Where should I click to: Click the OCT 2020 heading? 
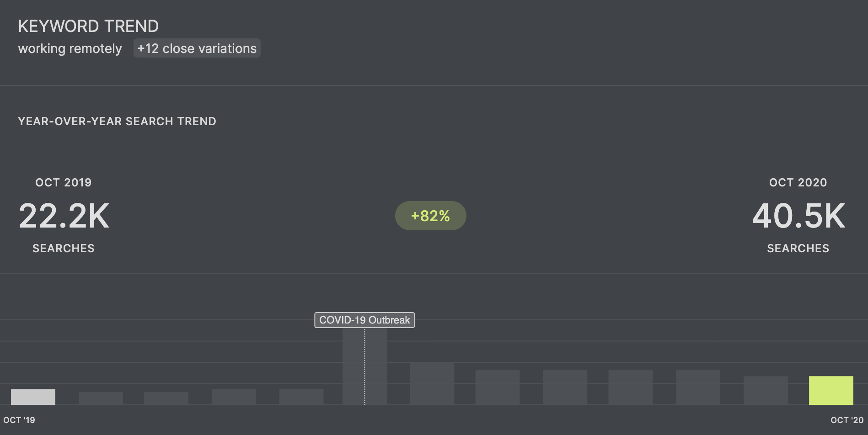click(x=798, y=182)
